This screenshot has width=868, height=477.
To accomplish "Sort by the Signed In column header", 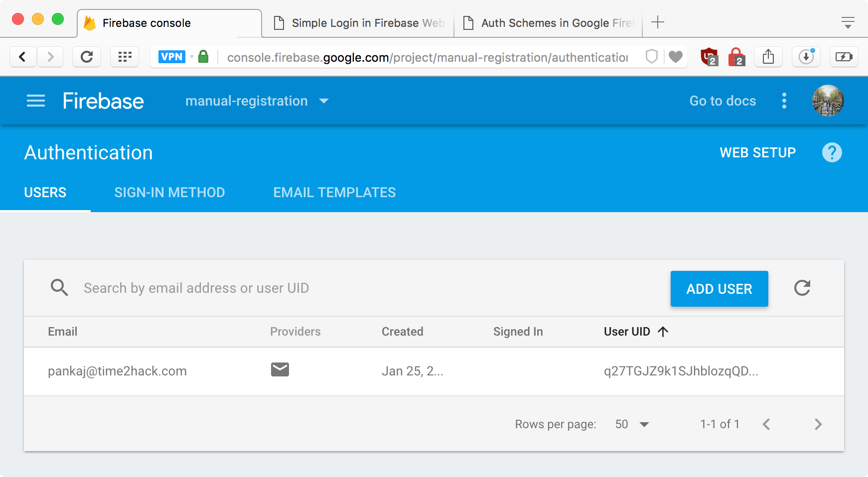I will point(518,332).
